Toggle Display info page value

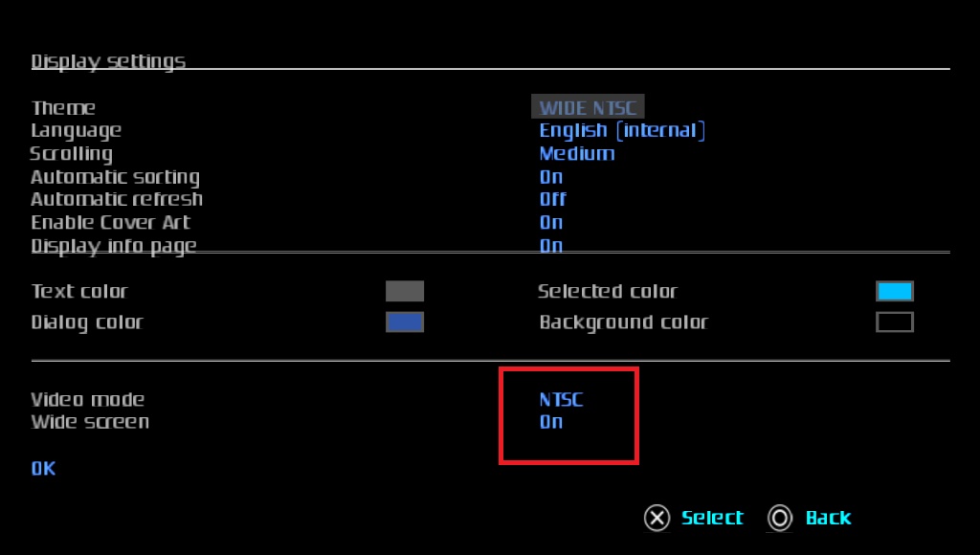pyautogui.click(x=551, y=246)
